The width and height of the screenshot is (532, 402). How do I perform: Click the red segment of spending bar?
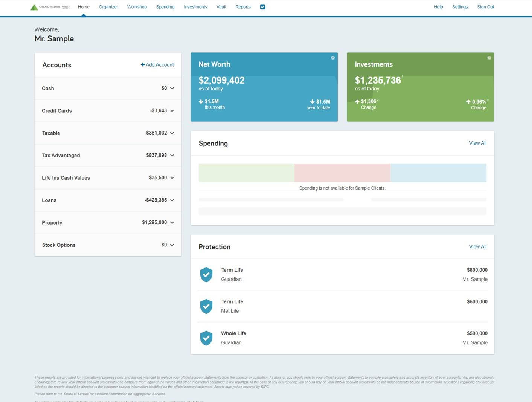[x=342, y=173]
